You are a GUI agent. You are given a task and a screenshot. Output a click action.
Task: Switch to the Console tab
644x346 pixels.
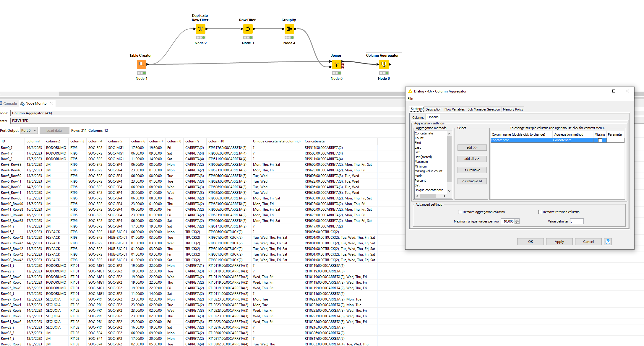(x=9, y=104)
